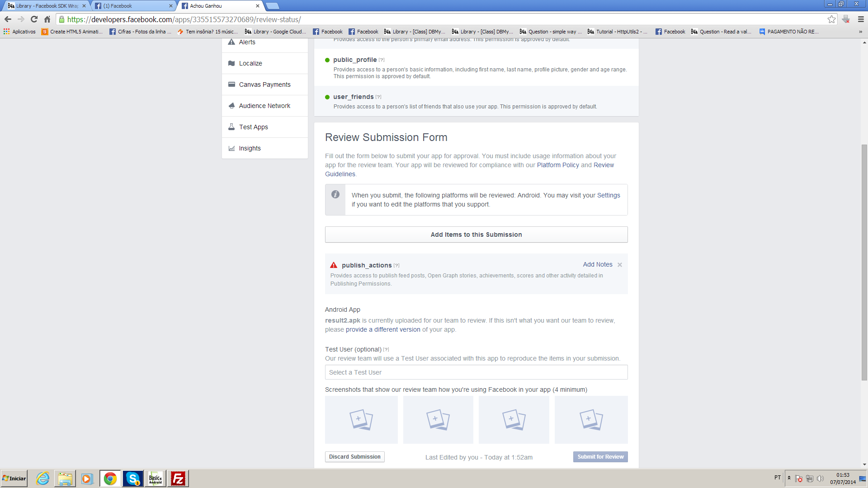Open a new browser tab
This screenshot has height=488, width=868.
click(x=272, y=6)
